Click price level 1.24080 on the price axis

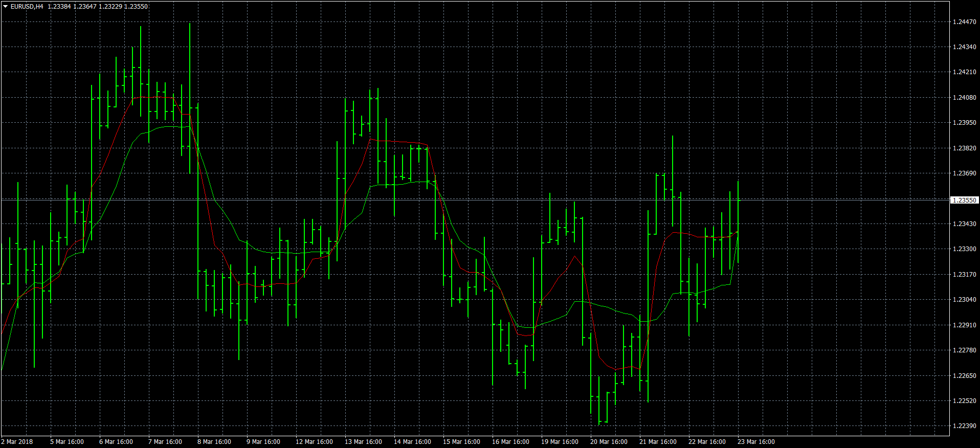964,98
